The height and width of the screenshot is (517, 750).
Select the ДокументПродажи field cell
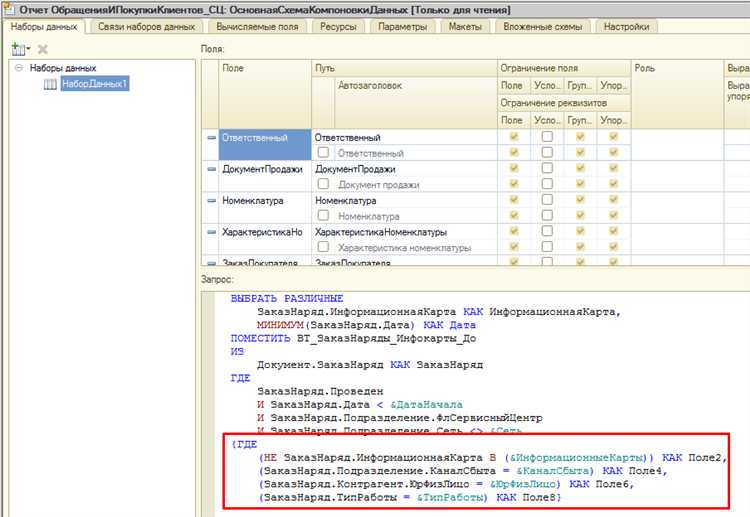(x=265, y=176)
